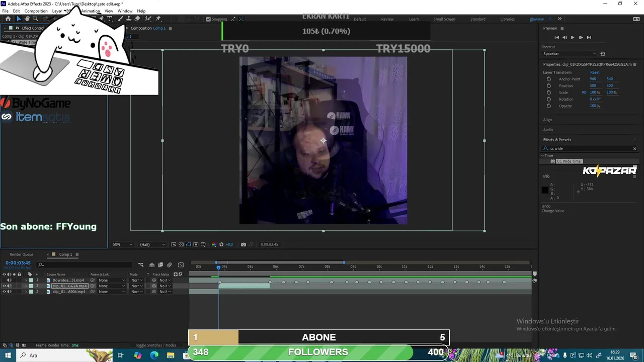Select the Clone Stamp tool
Image resolution: width=644 pixels, height=362 pixels.
(x=129, y=19)
